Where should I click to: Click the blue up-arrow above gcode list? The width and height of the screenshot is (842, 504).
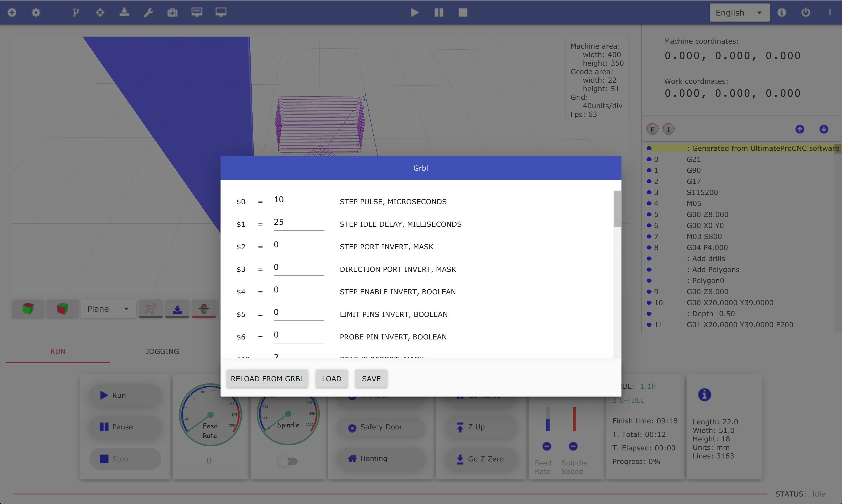pyautogui.click(x=800, y=129)
